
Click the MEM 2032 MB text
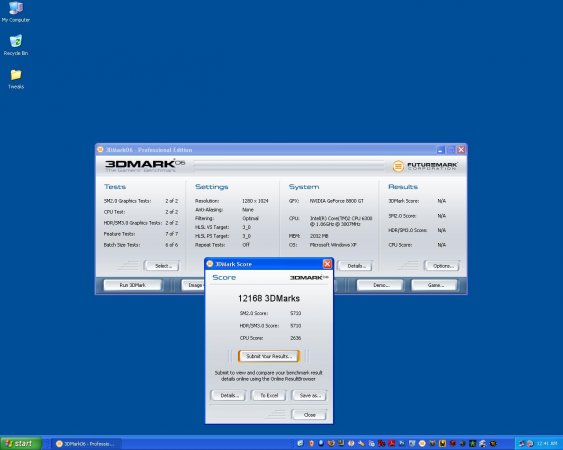coord(308,236)
